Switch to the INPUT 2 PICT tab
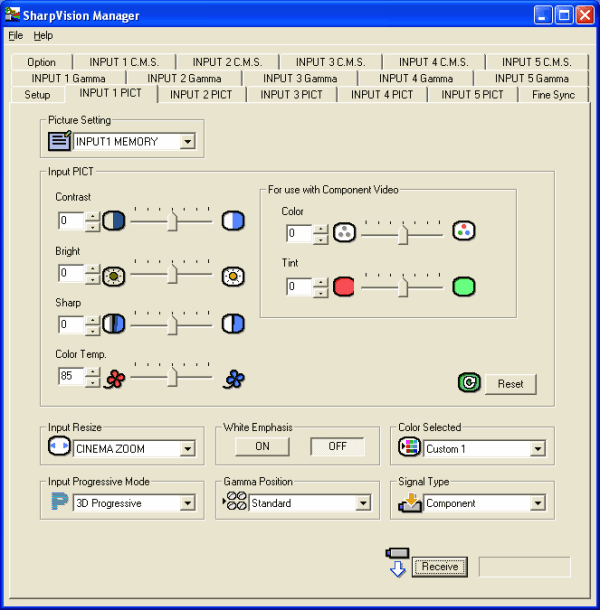This screenshot has width=600, height=610. point(201,95)
